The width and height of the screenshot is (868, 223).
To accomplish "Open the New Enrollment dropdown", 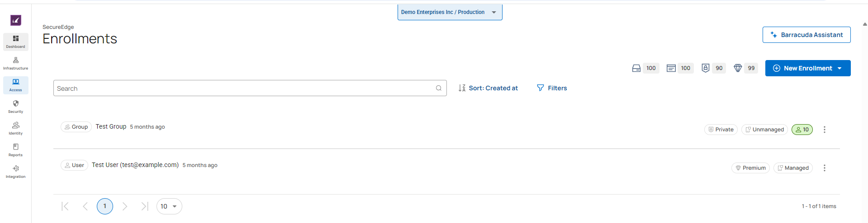I will click(x=808, y=68).
